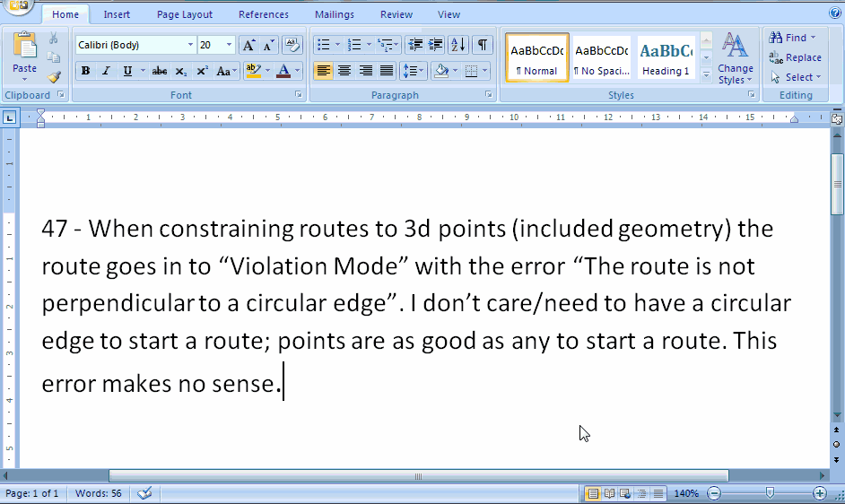This screenshot has height=504, width=845.
Task: Toggle Show/Hide paragraph marks
Action: click(x=483, y=45)
